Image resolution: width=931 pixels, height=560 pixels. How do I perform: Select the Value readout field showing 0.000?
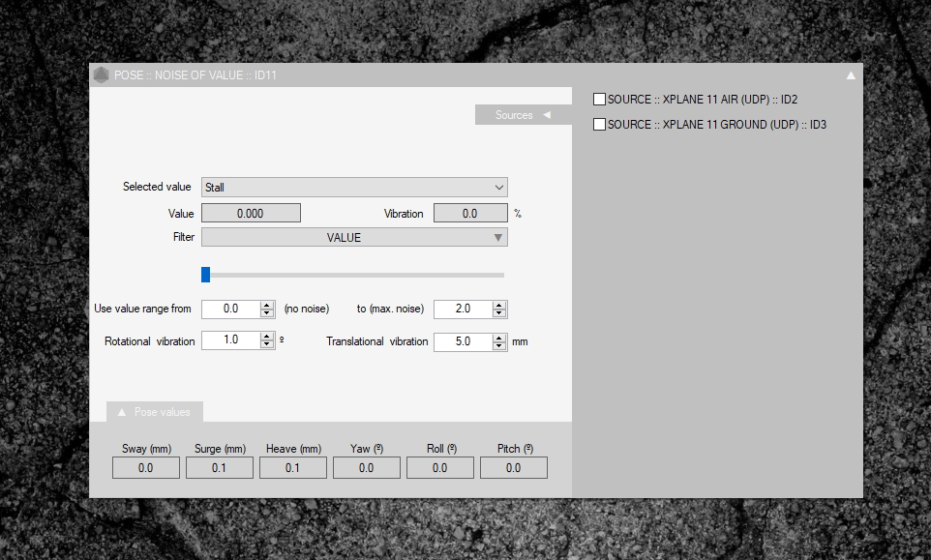pos(251,214)
